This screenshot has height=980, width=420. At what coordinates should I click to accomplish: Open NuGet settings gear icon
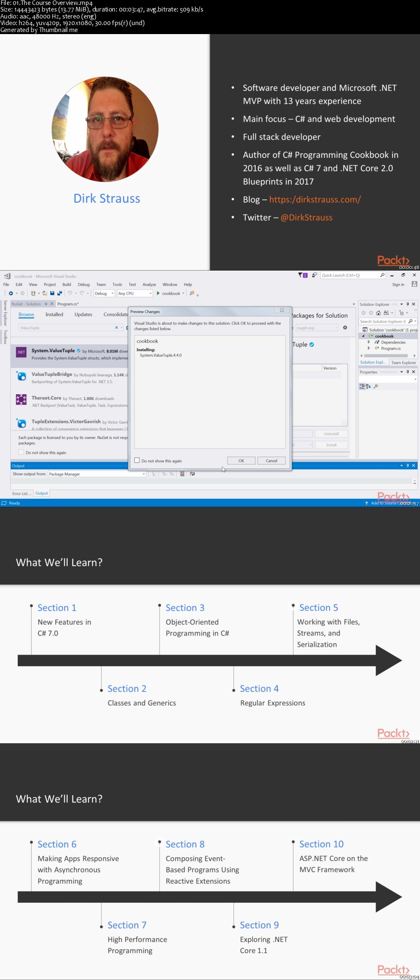(345, 328)
